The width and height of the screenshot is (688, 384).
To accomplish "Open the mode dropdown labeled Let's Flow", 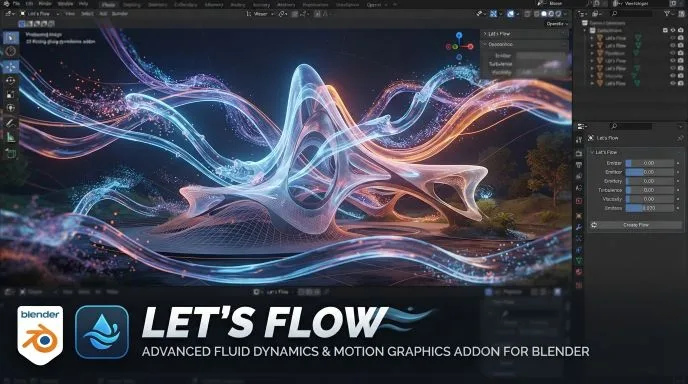I will [x=39, y=14].
